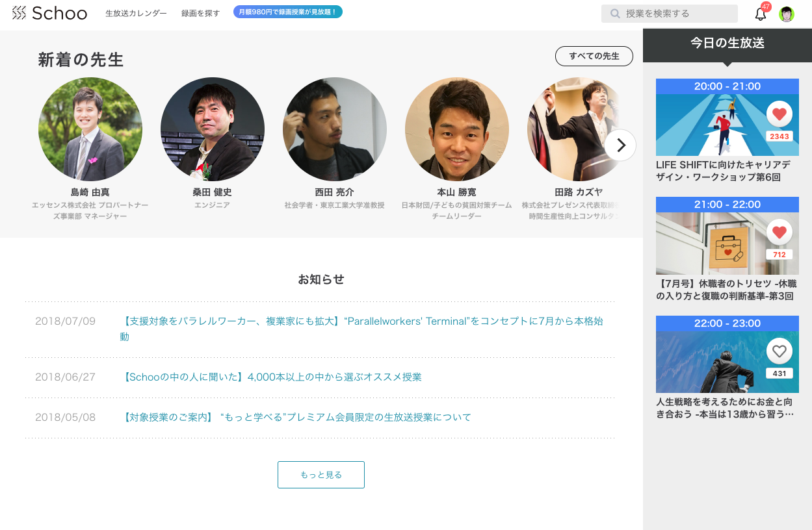Open the notification bell with 47 badge

click(x=761, y=14)
